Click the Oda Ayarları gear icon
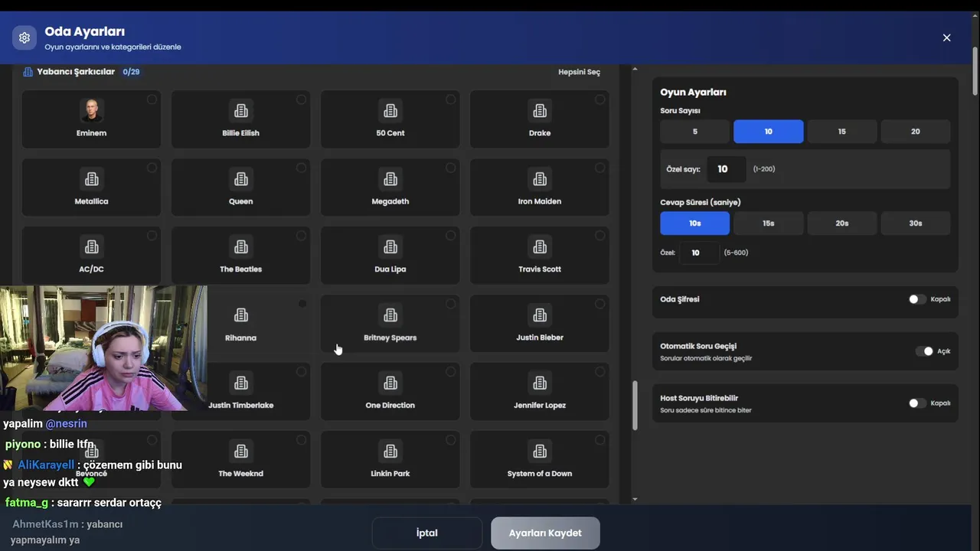This screenshot has width=980, height=551. click(24, 37)
